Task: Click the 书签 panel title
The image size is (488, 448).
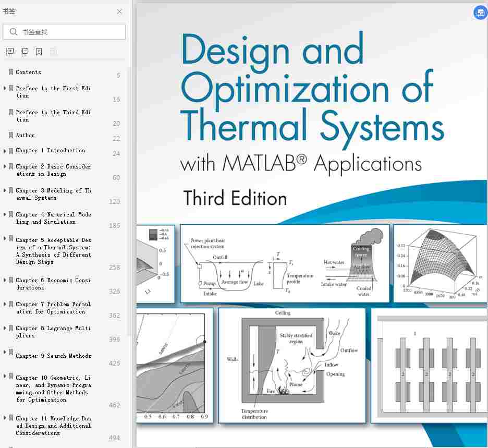Action: [9, 11]
